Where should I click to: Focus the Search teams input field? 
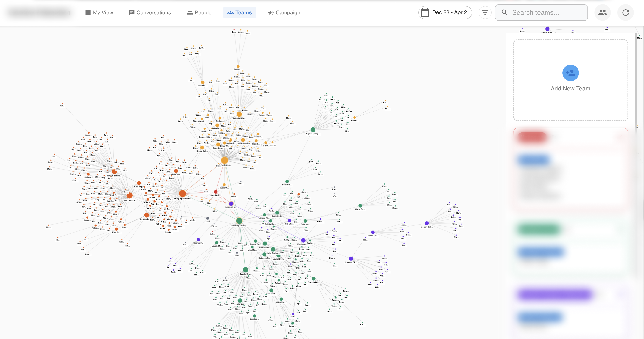[541, 12]
